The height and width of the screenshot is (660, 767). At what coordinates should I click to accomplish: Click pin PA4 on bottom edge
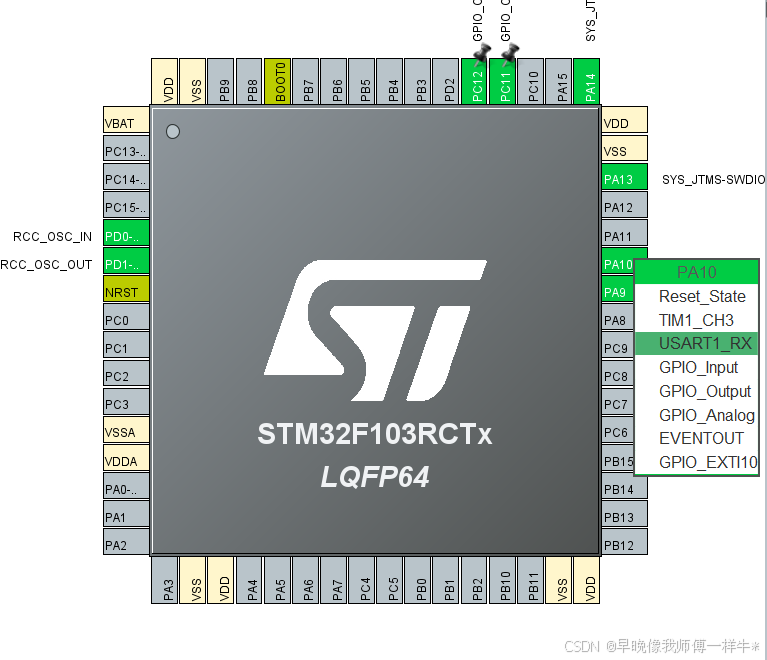[x=249, y=580]
